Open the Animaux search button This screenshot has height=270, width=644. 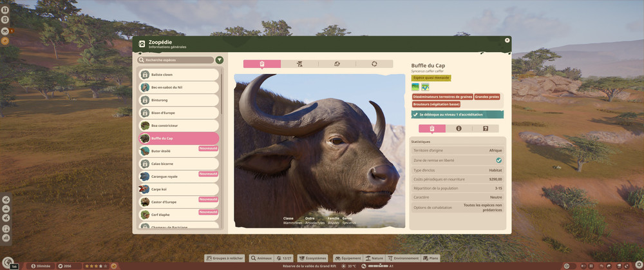(x=261, y=258)
